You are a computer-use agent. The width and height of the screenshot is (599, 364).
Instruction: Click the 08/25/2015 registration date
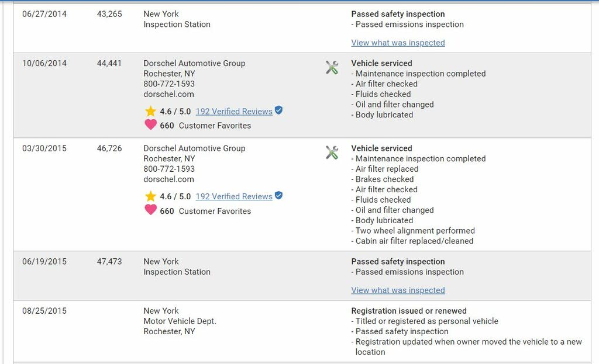[x=44, y=311]
